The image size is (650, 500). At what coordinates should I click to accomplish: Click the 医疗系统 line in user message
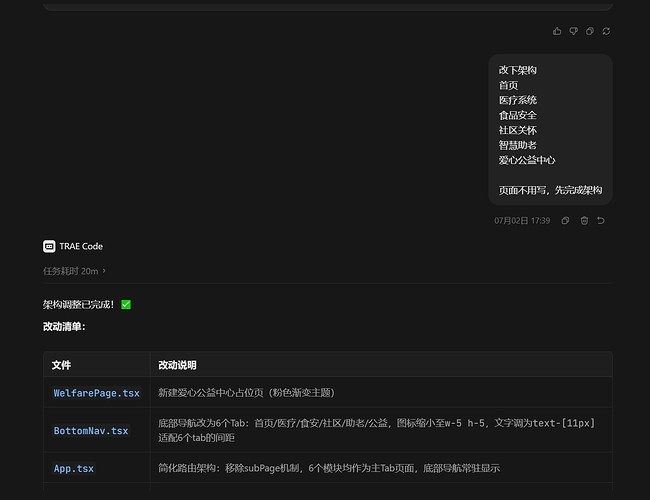517,100
